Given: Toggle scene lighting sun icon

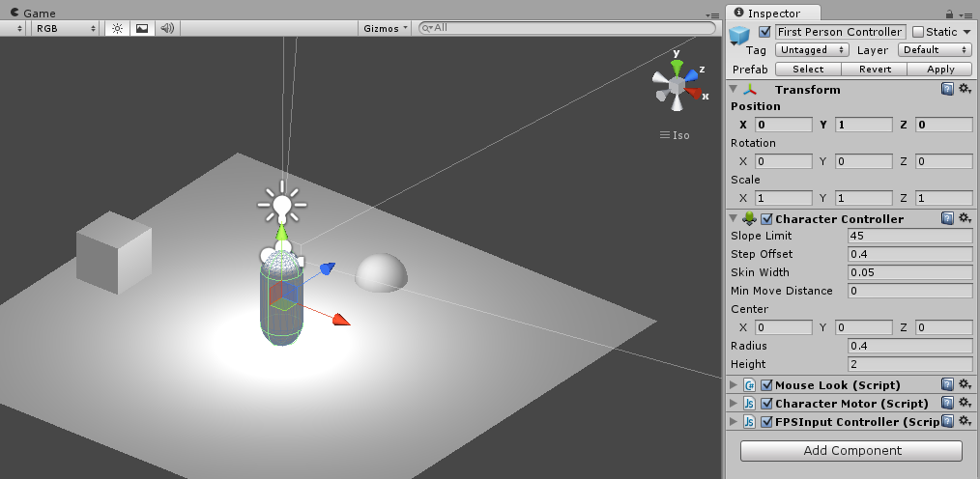Looking at the screenshot, I should [117, 28].
